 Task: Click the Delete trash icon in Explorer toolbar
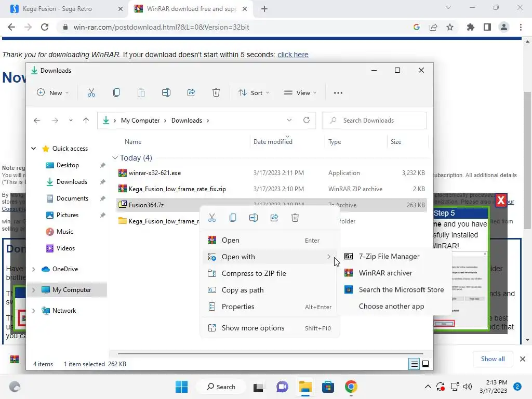[216, 92]
